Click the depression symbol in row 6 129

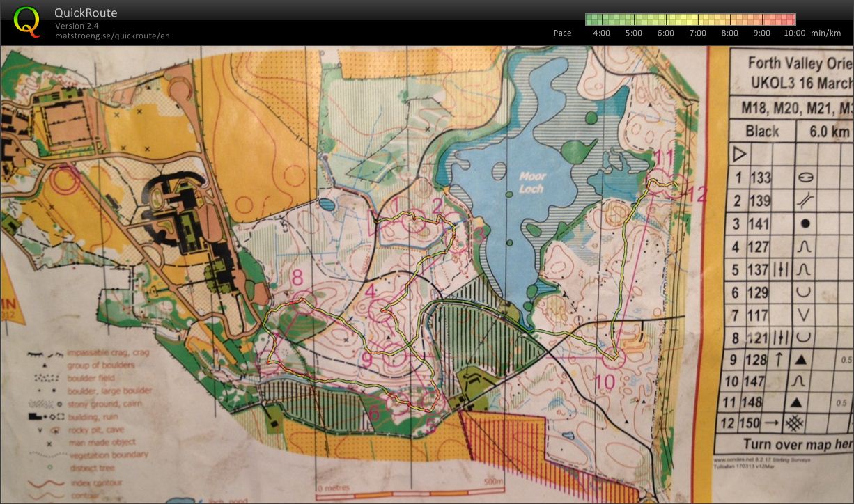pyautogui.click(x=805, y=292)
